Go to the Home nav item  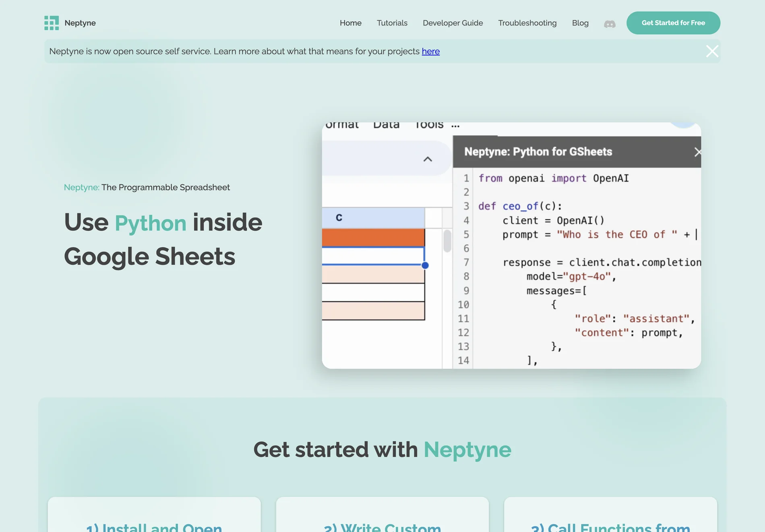pyautogui.click(x=350, y=23)
